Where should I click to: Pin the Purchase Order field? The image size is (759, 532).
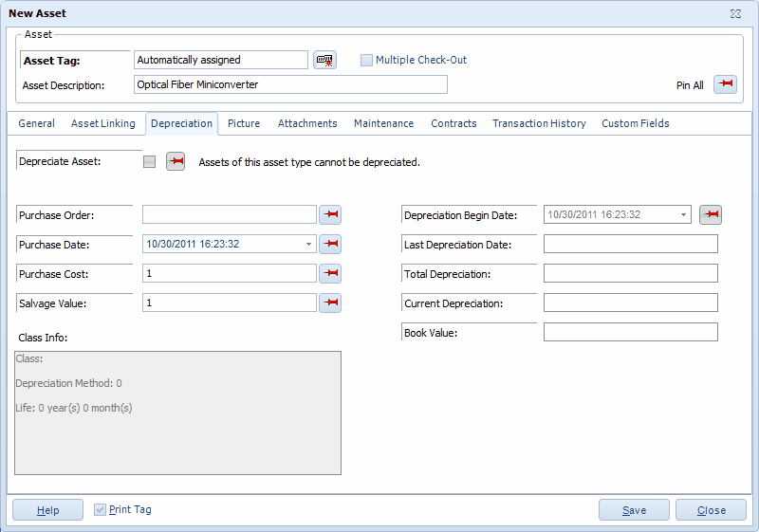(329, 215)
